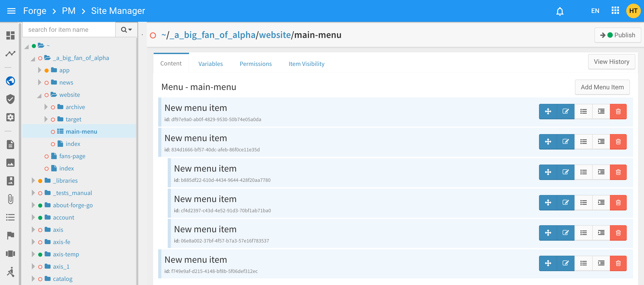Click list icon for item b885df22

click(583, 172)
